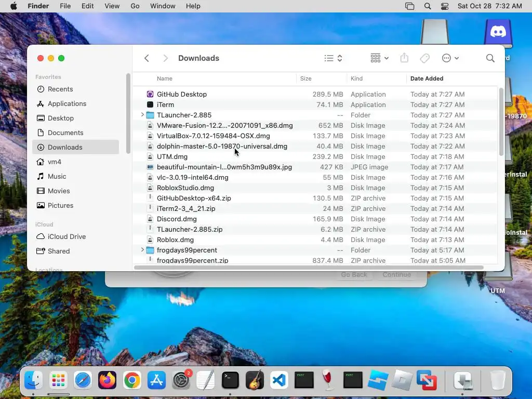
Task: Select vlc-3.0.19-intel64.dmg
Action: tap(315, 178)
